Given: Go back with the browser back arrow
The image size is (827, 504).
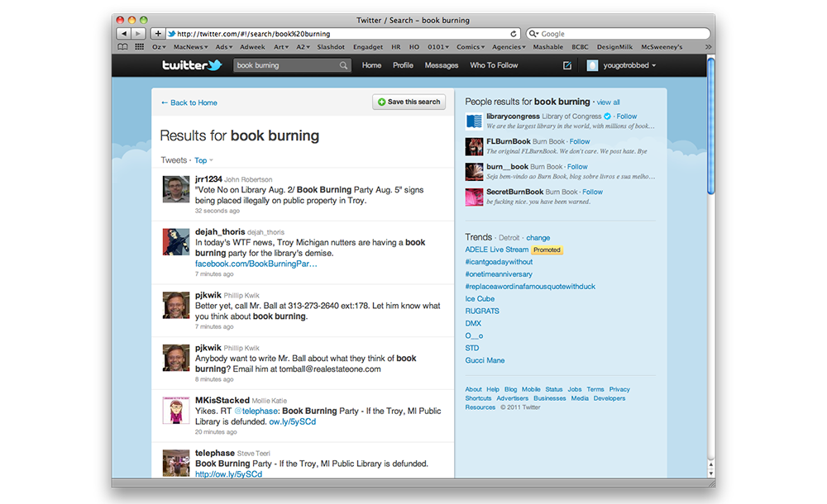Looking at the screenshot, I should tap(124, 33).
